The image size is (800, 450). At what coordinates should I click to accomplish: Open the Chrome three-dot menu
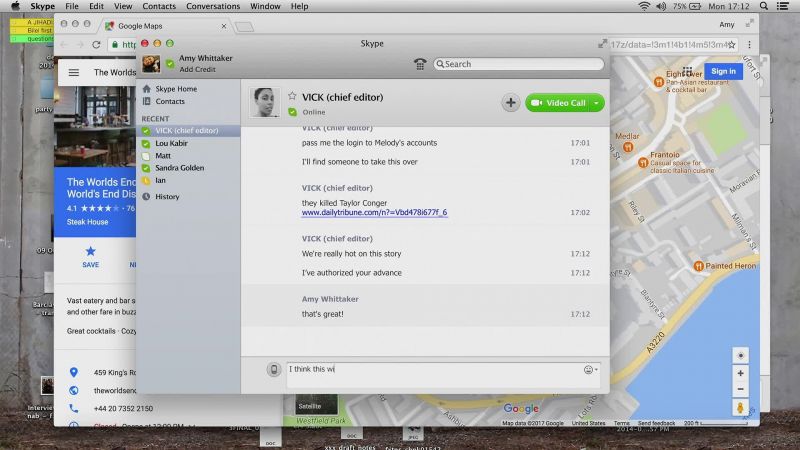[749, 45]
